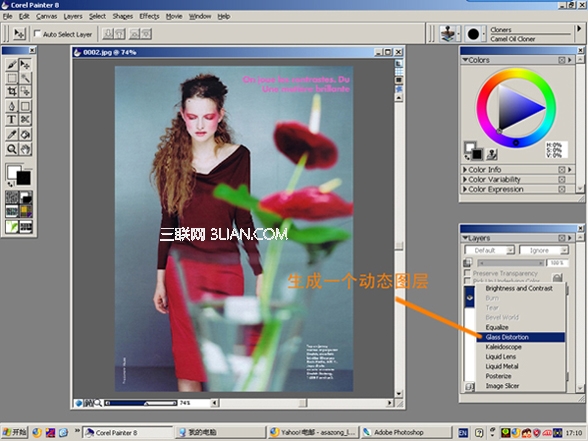Choose Posterize from plugin menu
The image size is (588, 441).
point(520,376)
